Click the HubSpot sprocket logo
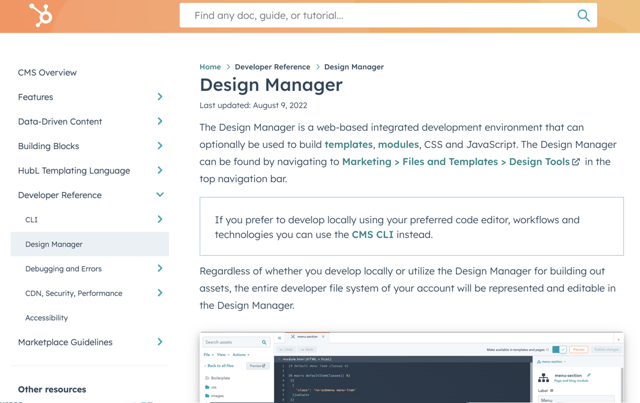Viewport: 640px width, 403px height. (41, 15)
